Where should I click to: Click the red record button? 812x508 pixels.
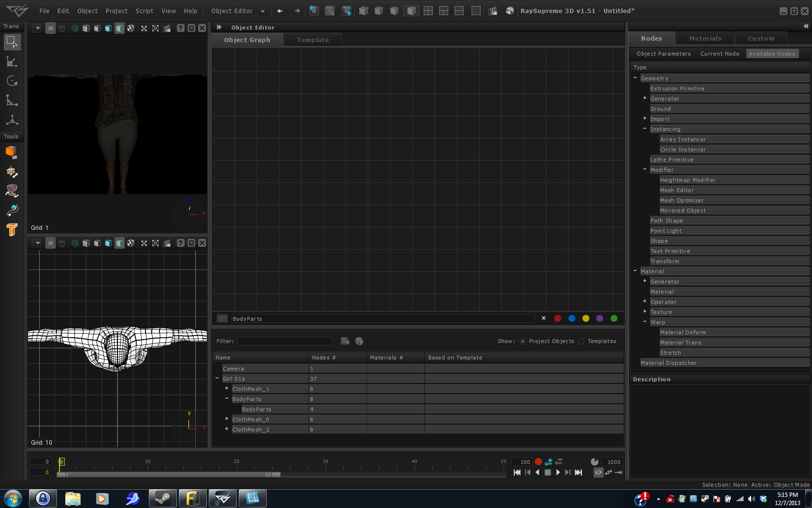(538, 462)
